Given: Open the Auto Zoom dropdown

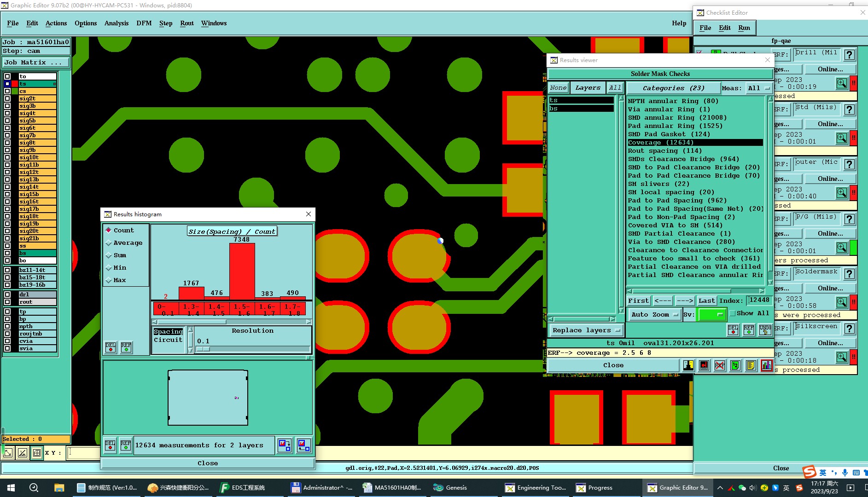Looking at the screenshot, I should pyautogui.click(x=654, y=315).
